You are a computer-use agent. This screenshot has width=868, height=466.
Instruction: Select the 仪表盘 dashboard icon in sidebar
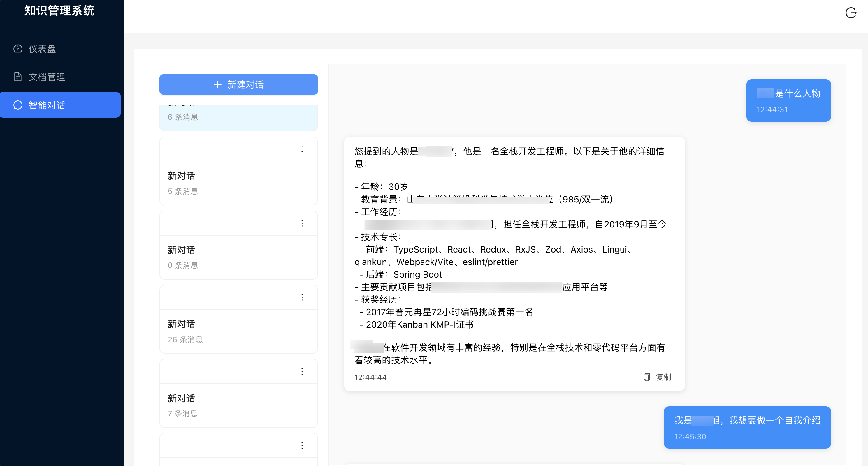17,48
